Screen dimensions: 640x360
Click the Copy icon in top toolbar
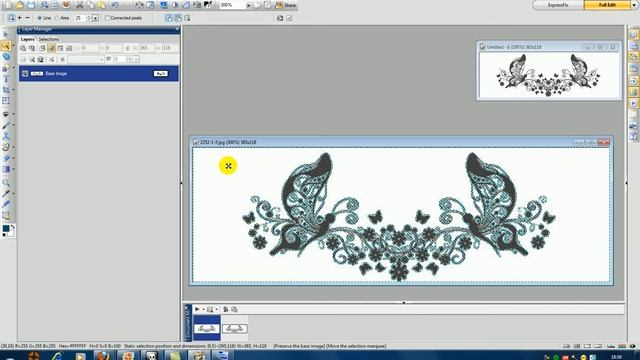click(91, 5)
